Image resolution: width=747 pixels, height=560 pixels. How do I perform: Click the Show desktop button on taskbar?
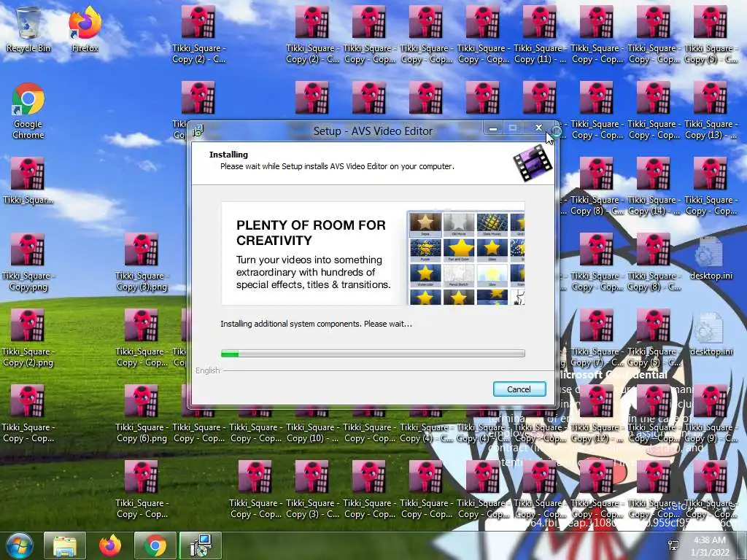pyautogui.click(x=743, y=545)
